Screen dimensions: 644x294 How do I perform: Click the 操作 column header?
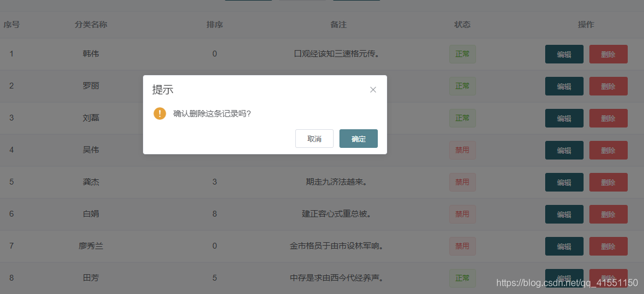[586, 24]
